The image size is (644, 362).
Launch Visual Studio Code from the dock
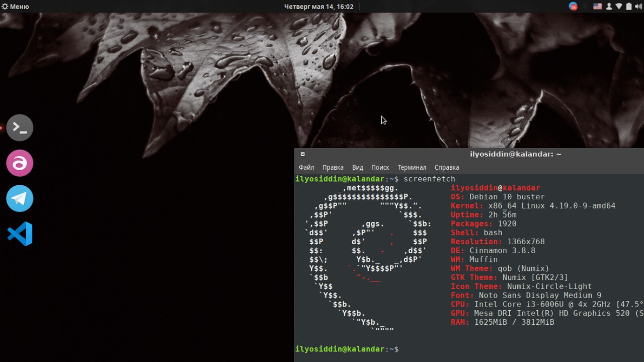point(20,234)
